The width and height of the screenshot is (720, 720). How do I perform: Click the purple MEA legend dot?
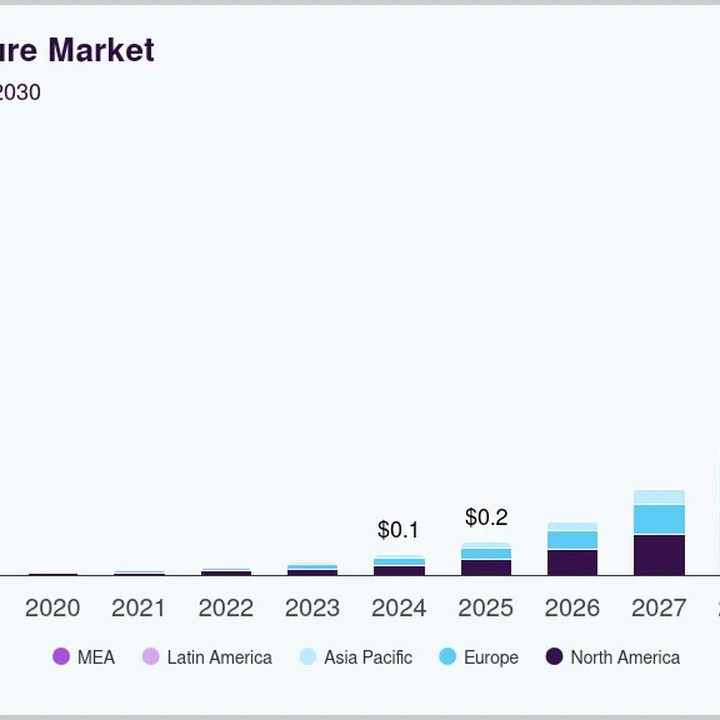coord(61,657)
